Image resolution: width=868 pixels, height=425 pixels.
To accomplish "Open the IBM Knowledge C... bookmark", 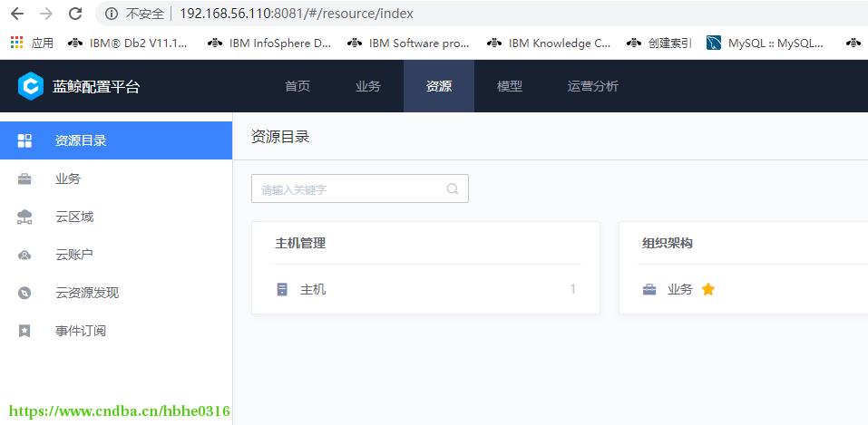I will [x=549, y=43].
